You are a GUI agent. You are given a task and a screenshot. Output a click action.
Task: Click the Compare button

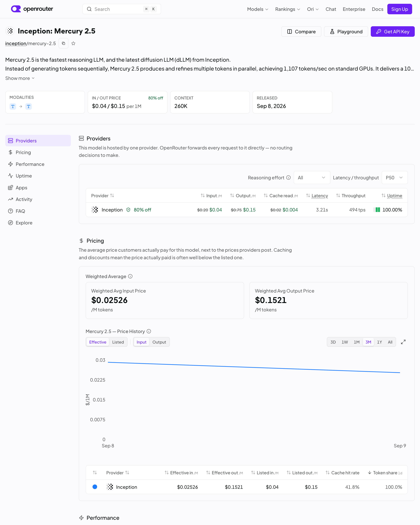click(x=301, y=31)
